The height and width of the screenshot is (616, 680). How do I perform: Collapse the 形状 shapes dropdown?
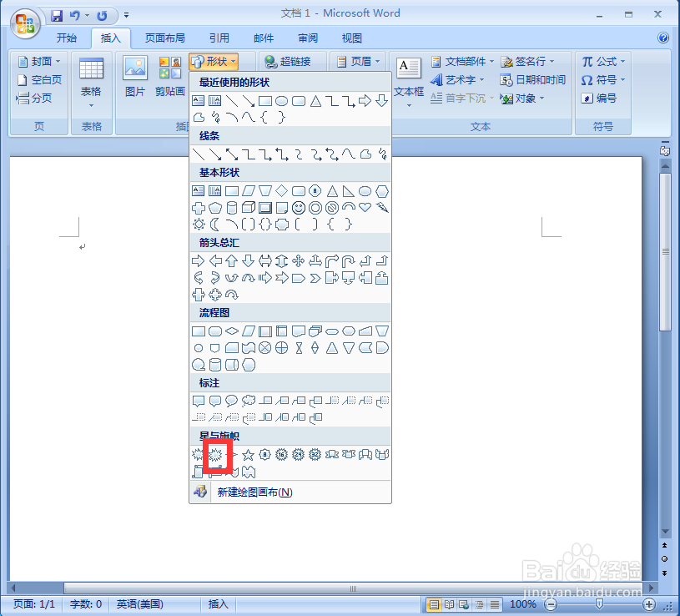(214, 62)
